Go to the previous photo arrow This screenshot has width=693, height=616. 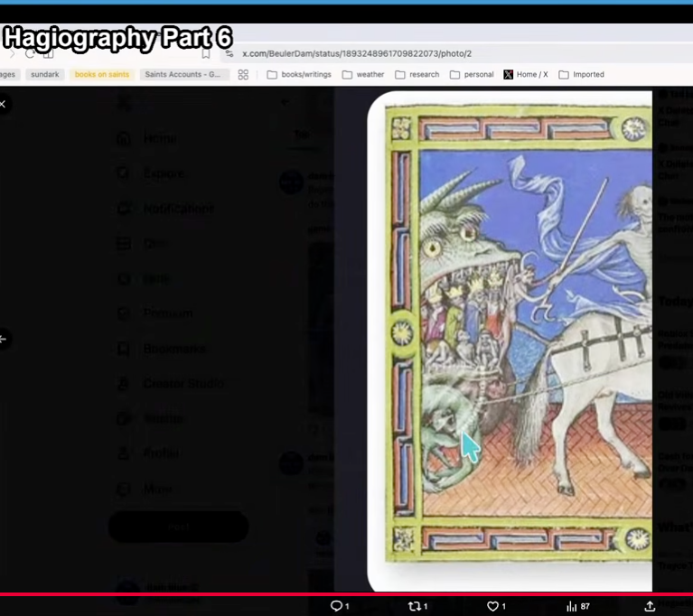coord(4,339)
